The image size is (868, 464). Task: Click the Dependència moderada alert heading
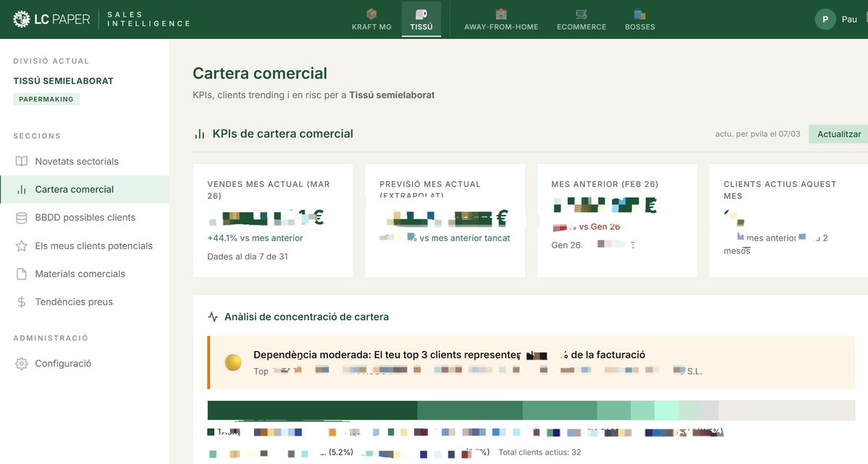pyautogui.click(x=449, y=355)
